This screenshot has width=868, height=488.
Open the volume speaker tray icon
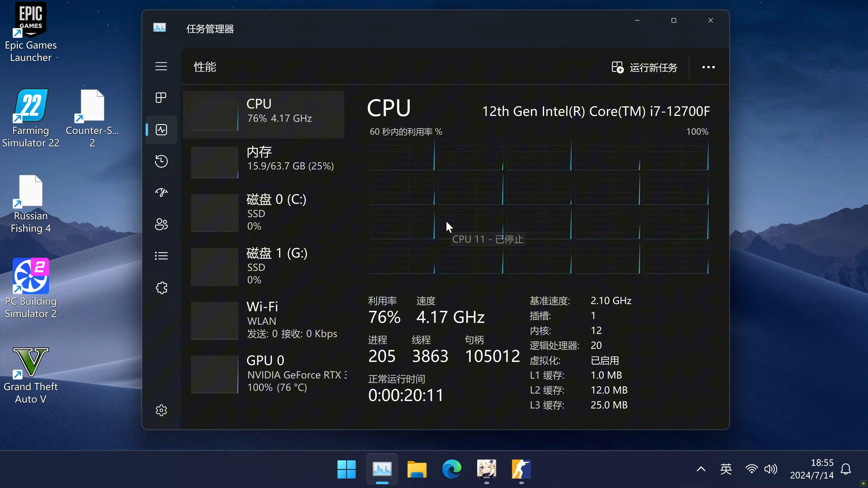coord(771,469)
